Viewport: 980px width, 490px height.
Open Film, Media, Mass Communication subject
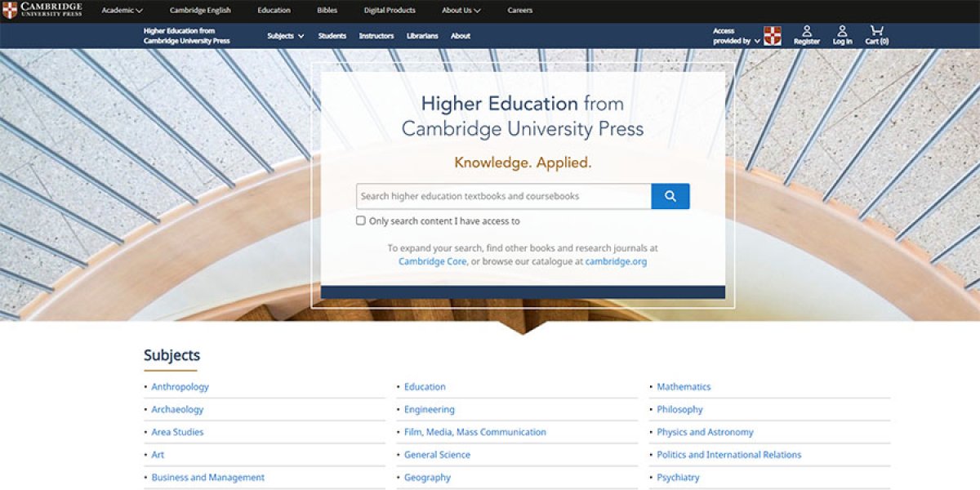[475, 432]
